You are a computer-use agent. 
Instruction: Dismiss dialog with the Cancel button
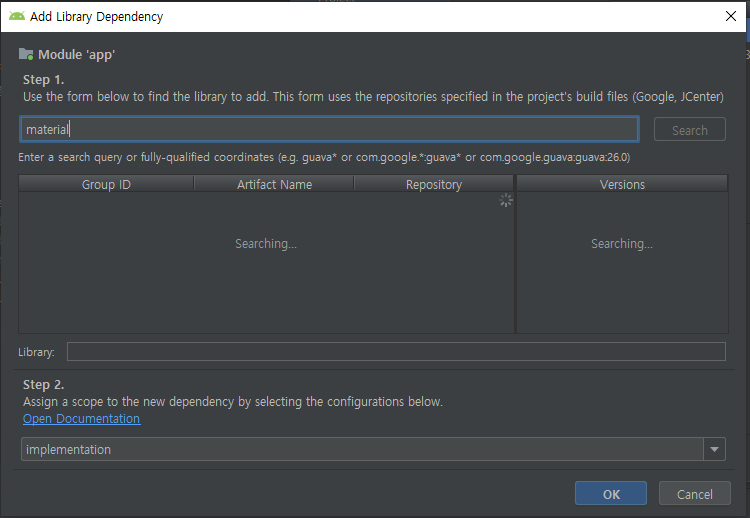pos(695,493)
